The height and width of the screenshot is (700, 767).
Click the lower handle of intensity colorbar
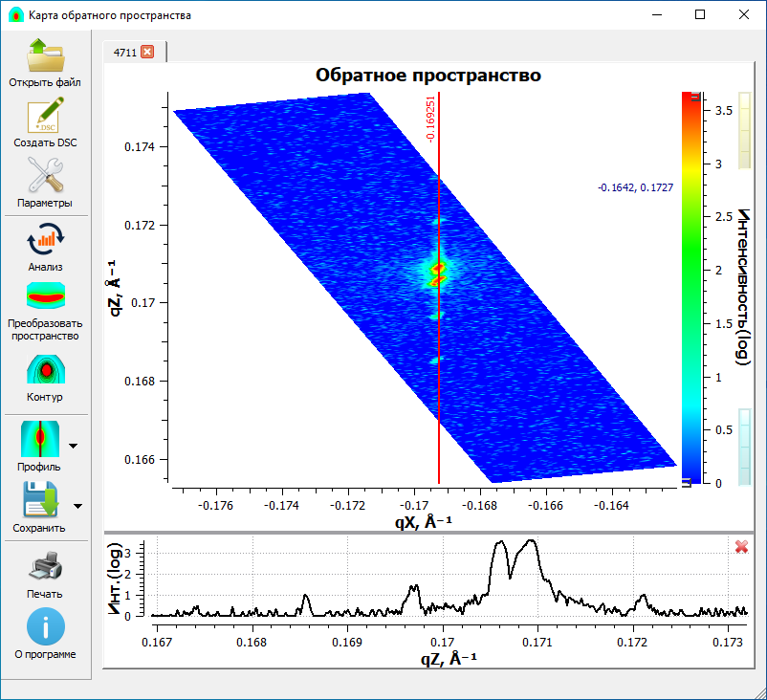tap(686, 484)
